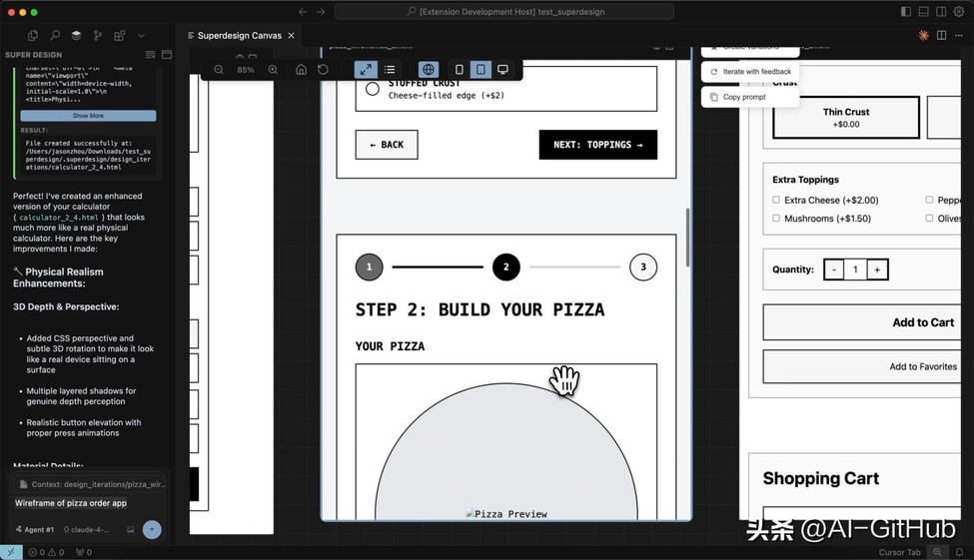
Task: Switch to the Superdesign Canvas tab
Action: pos(239,35)
